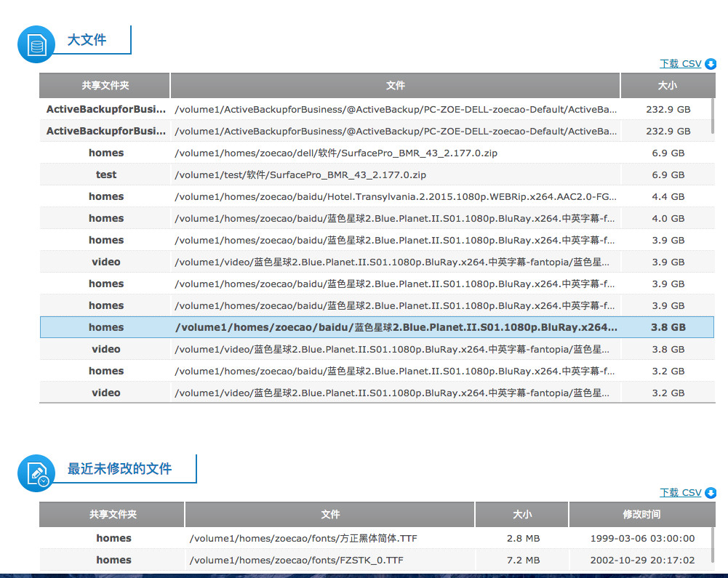Click the 7.2 MB size cell
Screen dimensions: 728x578
523,560
